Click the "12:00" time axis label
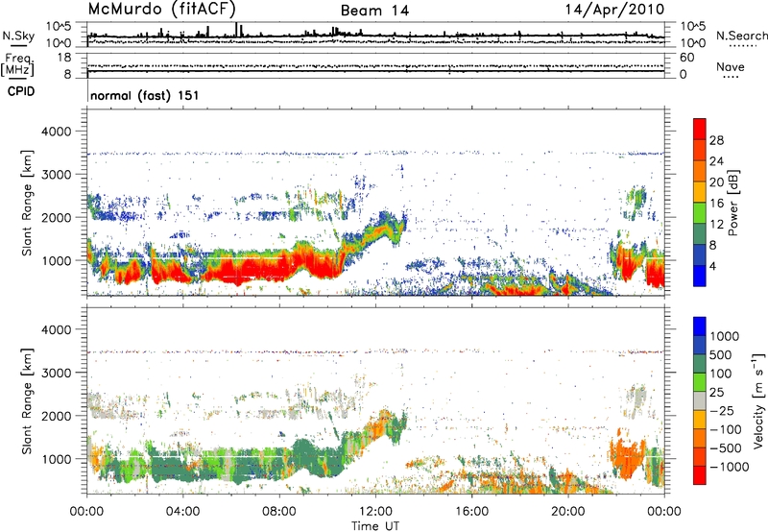The height and width of the screenshot is (532, 768). 375,512
